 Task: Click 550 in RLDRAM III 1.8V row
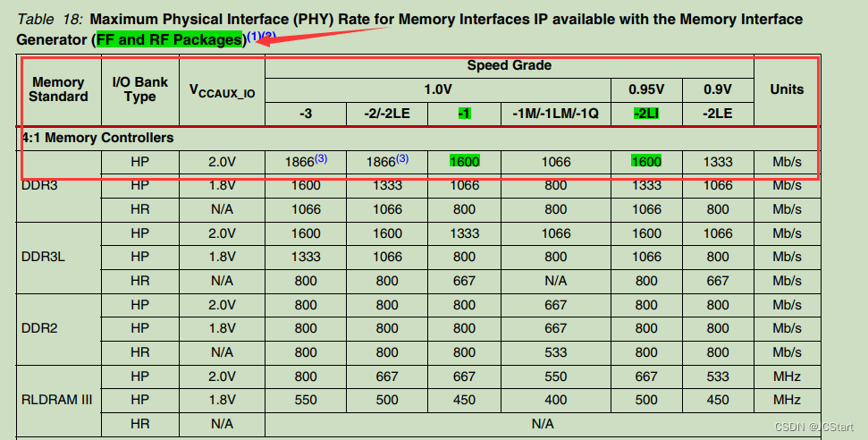306,400
